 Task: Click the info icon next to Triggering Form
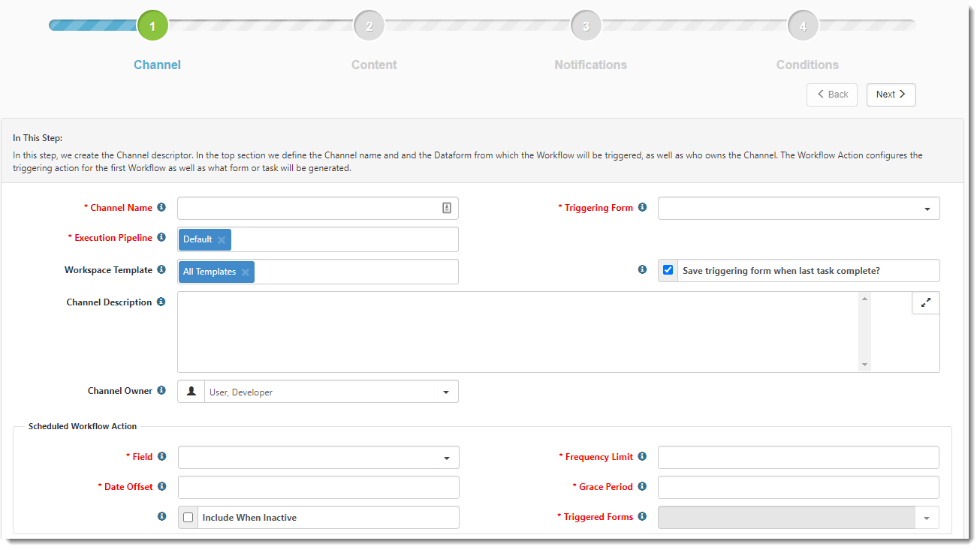pyautogui.click(x=642, y=208)
